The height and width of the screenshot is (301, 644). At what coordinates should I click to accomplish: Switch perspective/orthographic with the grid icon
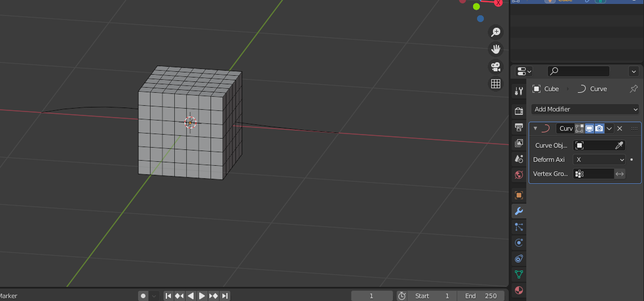[496, 84]
